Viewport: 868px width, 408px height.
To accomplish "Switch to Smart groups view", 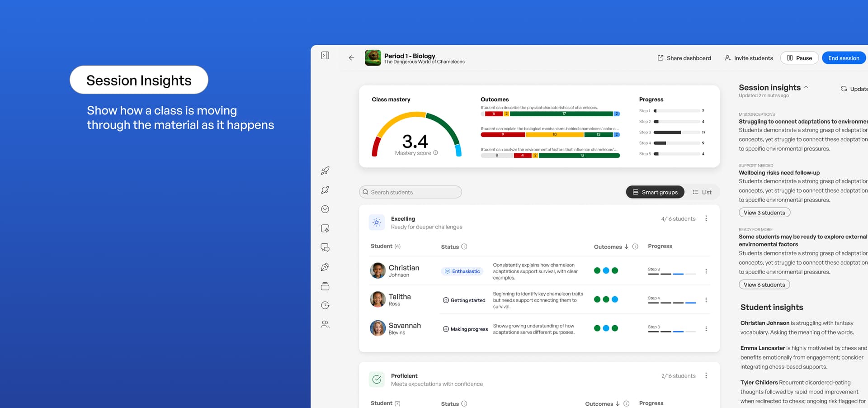I will pos(655,192).
